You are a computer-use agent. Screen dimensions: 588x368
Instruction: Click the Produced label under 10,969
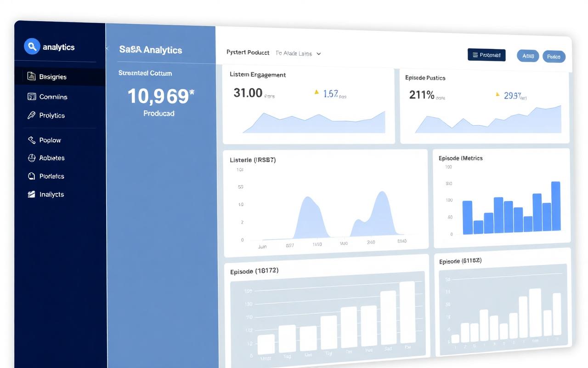(x=159, y=113)
